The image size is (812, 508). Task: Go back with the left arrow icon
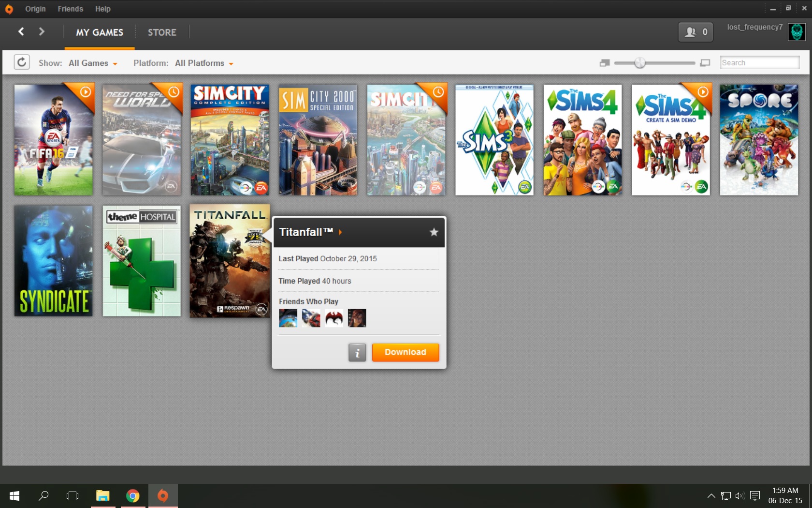point(21,31)
